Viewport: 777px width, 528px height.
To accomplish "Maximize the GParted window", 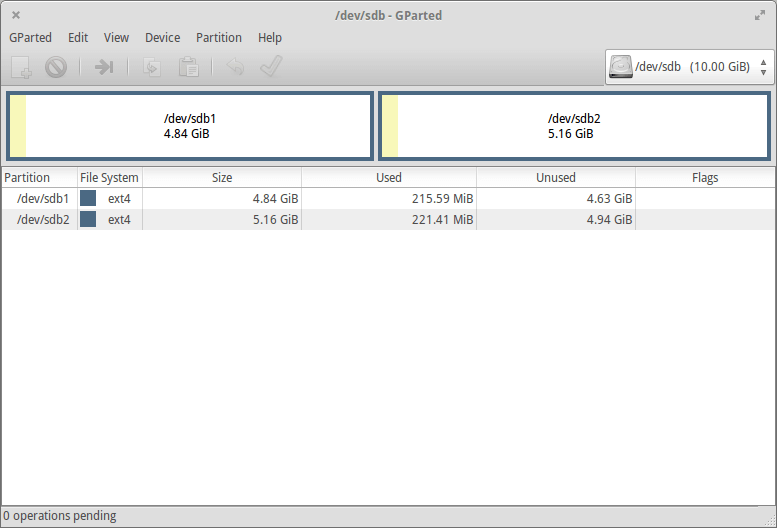I will [x=759, y=15].
